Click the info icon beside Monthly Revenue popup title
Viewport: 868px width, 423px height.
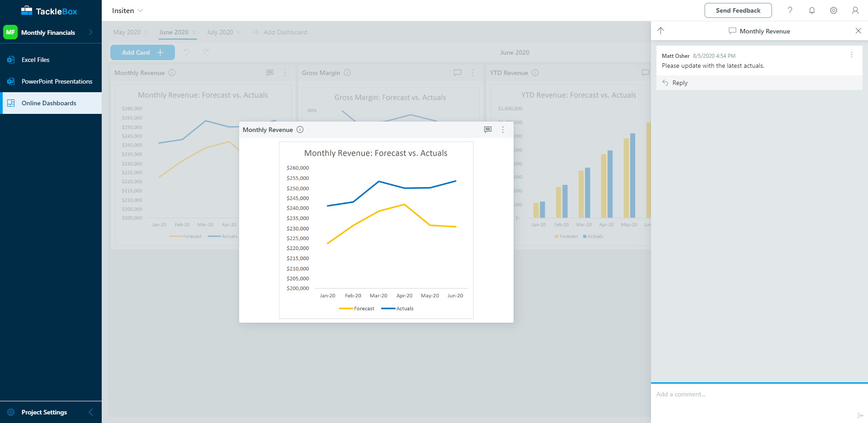tap(300, 130)
